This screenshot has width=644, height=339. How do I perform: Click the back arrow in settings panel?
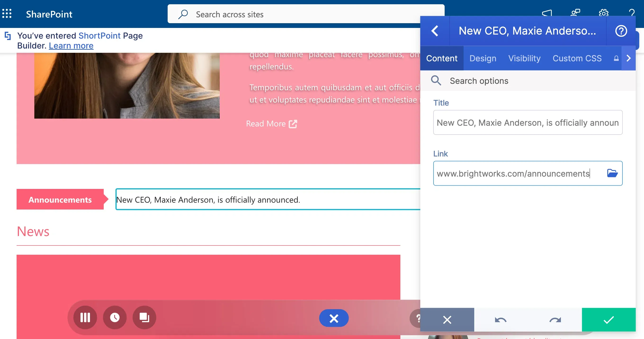[x=435, y=31]
